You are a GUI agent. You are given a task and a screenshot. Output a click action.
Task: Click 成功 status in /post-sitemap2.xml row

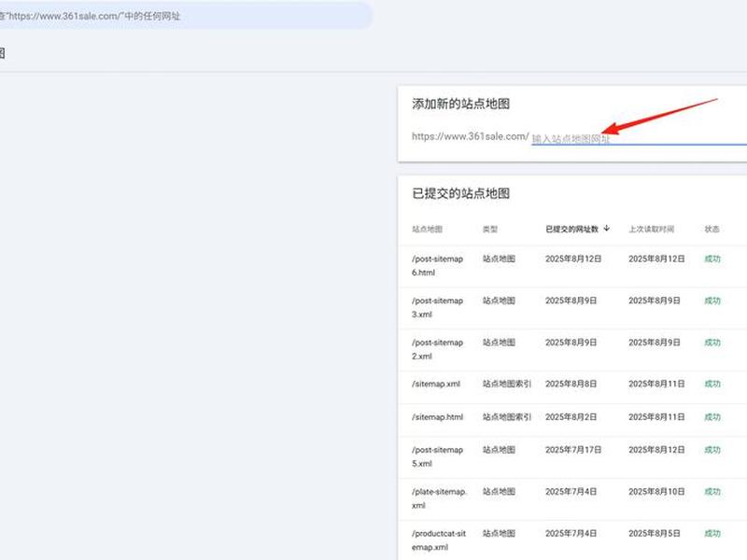coord(712,343)
